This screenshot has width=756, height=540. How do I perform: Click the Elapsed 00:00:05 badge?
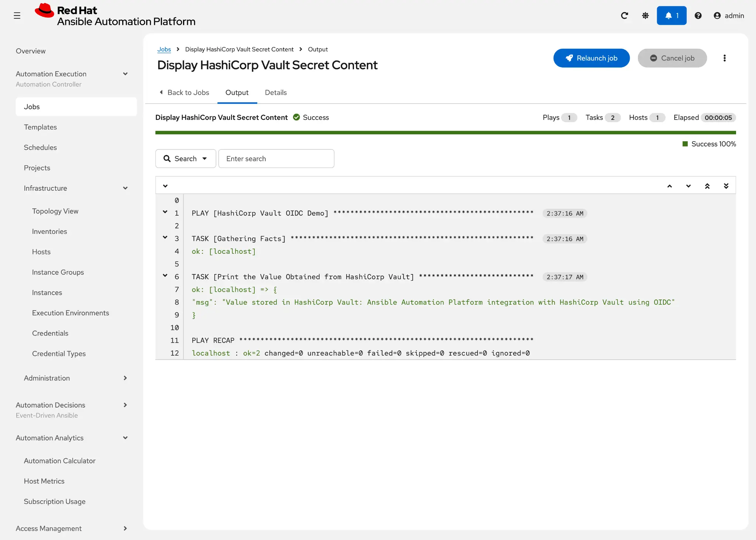click(718, 118)
